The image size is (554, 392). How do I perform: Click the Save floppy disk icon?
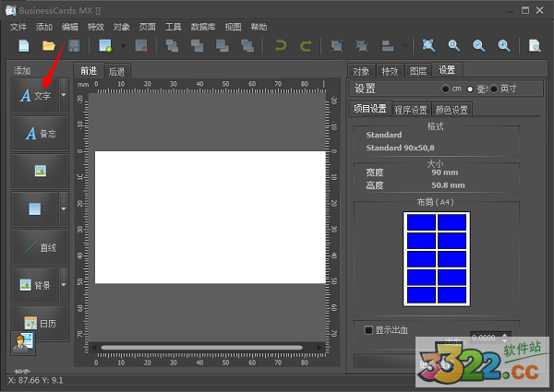coord(74,46)
